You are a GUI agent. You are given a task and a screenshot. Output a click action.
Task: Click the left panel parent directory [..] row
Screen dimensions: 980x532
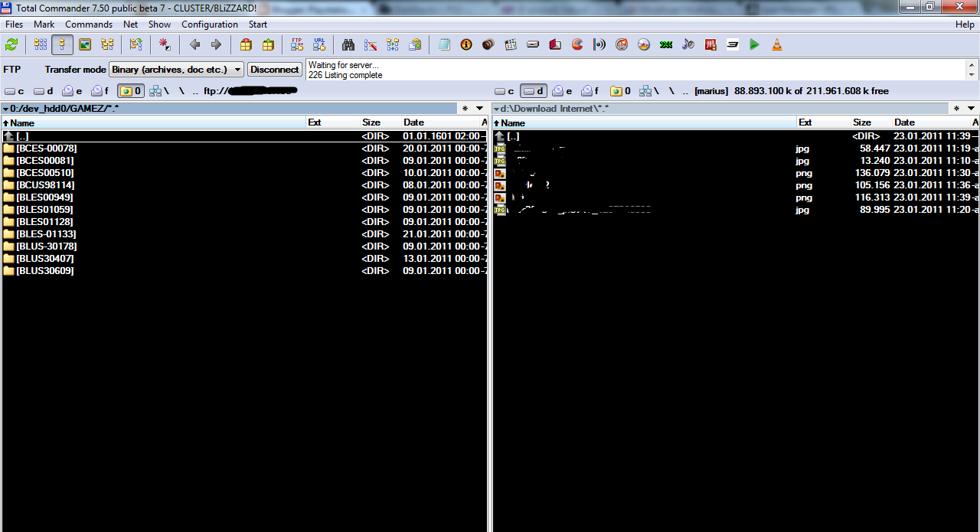243,136
